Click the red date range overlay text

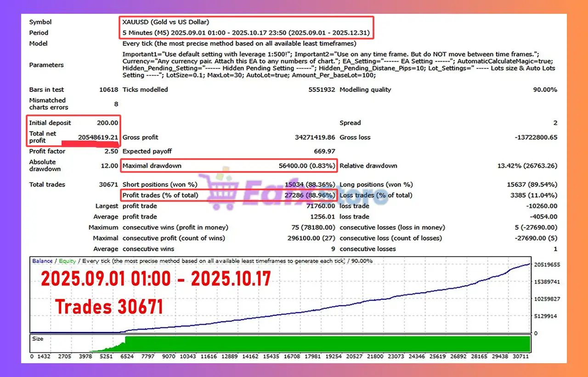[156, 279]
